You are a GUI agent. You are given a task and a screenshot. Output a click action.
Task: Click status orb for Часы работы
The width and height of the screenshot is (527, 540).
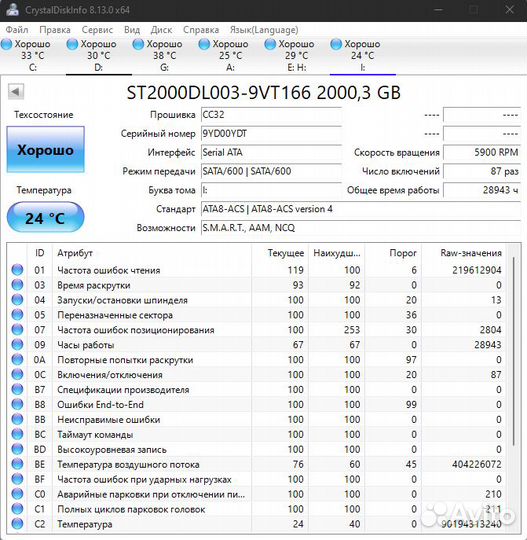click(x=17, y=344)
